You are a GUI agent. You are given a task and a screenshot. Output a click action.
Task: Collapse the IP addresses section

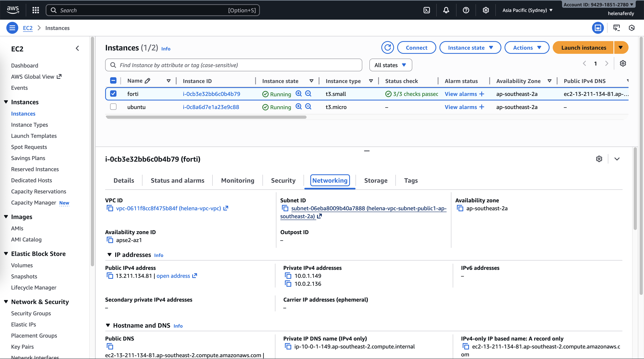click(x=109, y=255)
